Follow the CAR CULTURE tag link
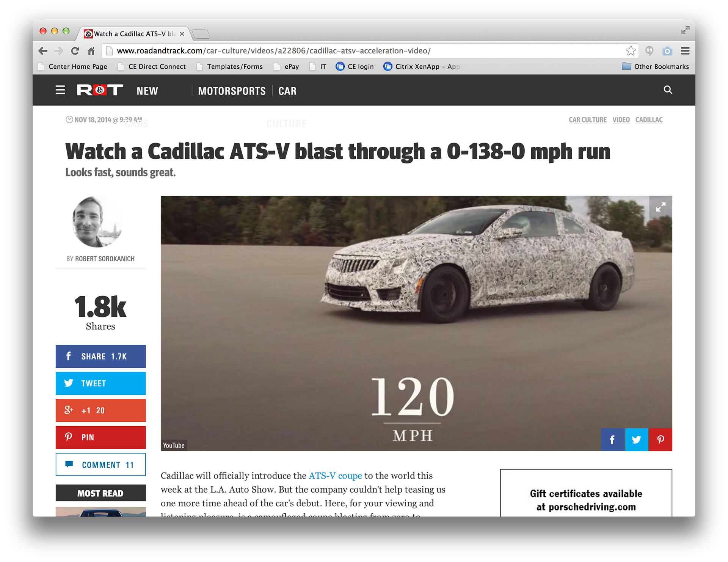This screenshot has height=562, width=728. click(x=588, y=120)
